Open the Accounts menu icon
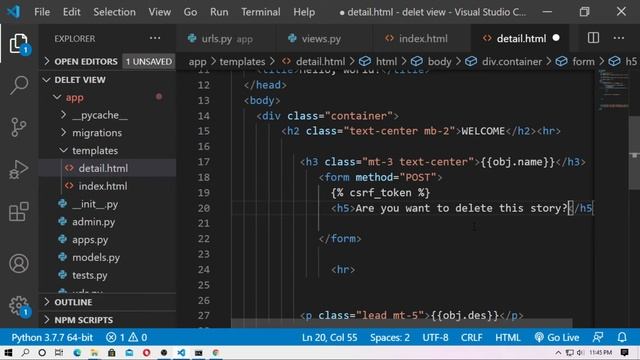 (x=19, y=263)
